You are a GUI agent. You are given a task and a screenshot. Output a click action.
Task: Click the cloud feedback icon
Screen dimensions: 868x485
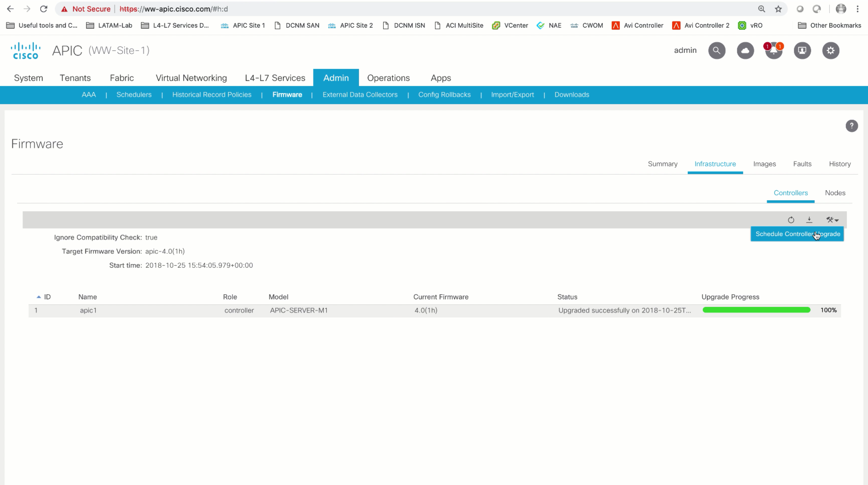pyautogui.click(x=745, y=50)
